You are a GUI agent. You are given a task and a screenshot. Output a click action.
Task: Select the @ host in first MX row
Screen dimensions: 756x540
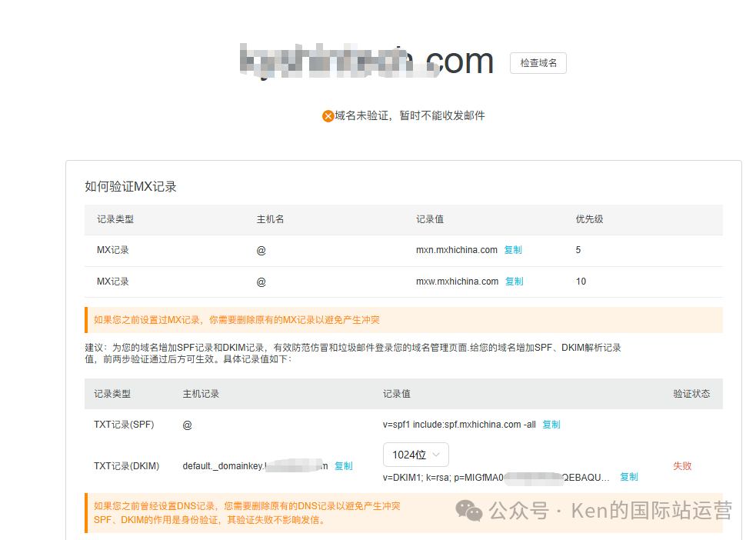(261, 250)
